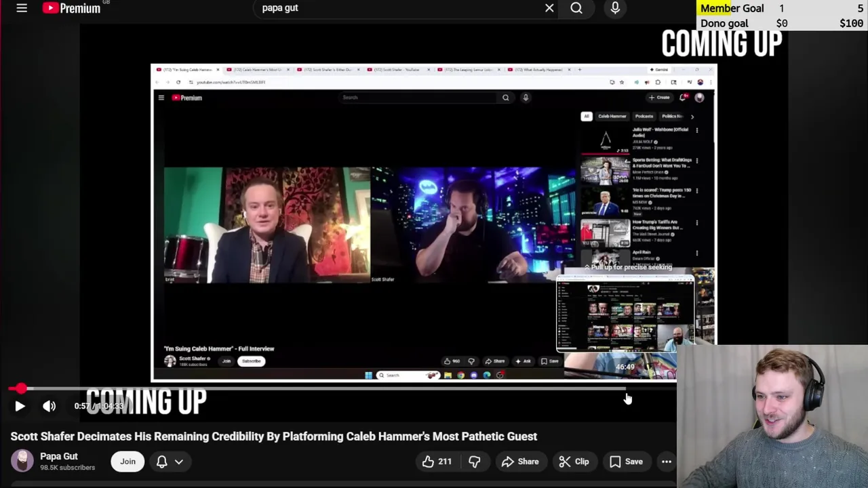
Task: Select 'What Actually Happened' tab in recorded browser
Action: (538, 70)
